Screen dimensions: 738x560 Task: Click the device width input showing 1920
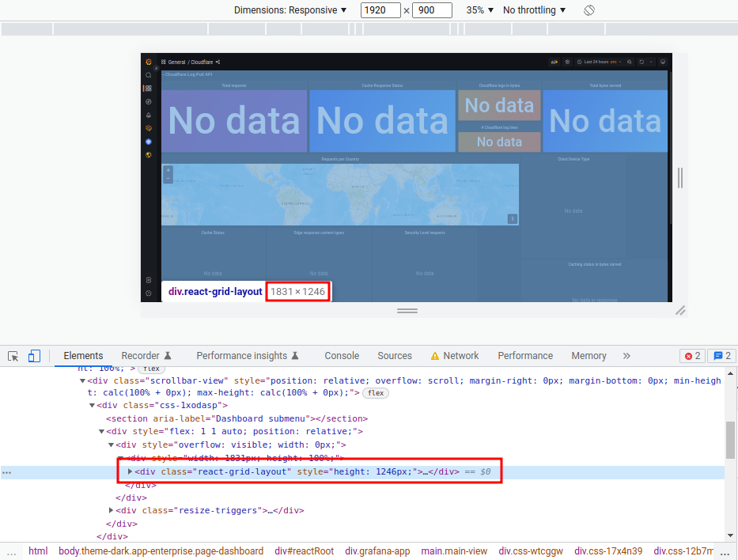click(379, 10)
